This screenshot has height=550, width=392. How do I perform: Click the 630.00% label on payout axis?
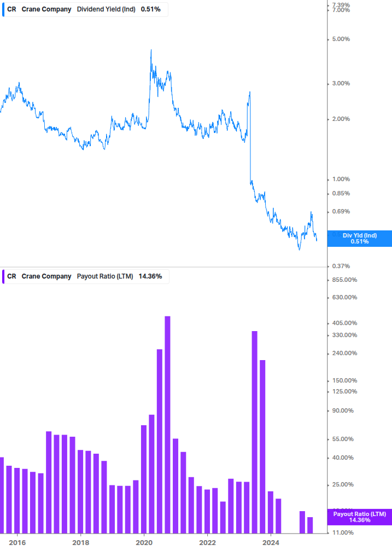click(x=344, y=298)
